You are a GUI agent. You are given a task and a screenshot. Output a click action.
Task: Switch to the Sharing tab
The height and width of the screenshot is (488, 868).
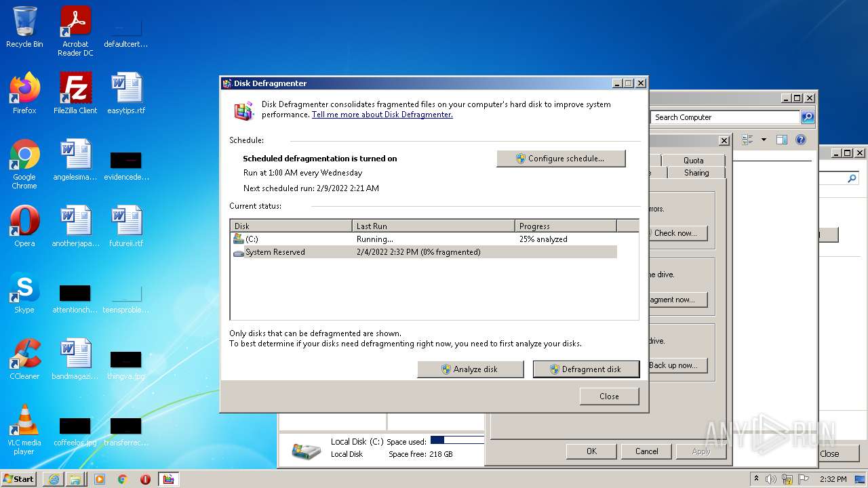696,173
